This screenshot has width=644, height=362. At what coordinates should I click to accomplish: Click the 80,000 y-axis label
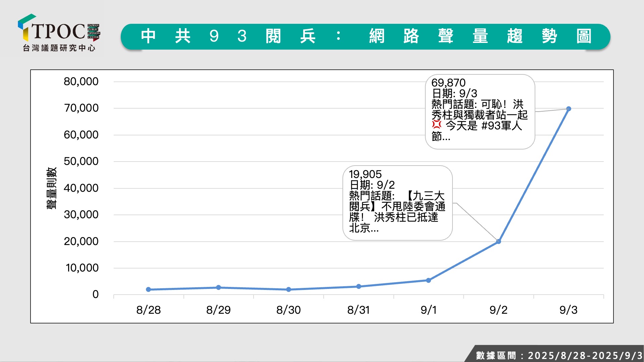[81, 81]
